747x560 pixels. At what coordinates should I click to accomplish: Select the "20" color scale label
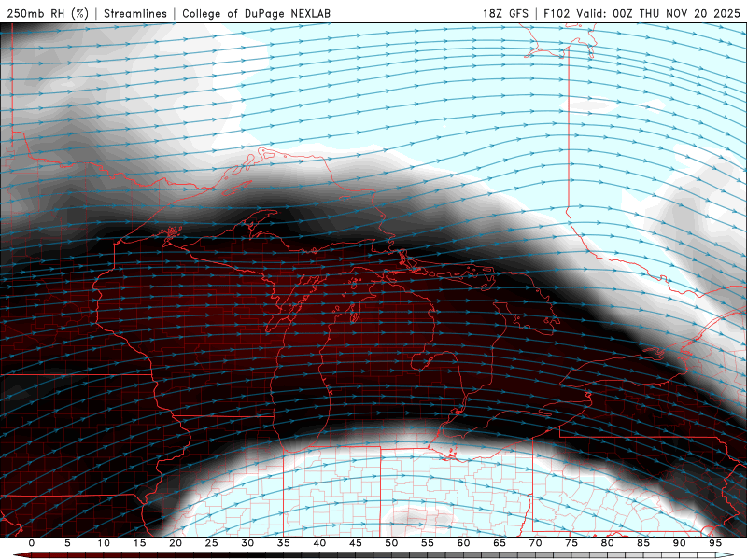coord(176,543)
